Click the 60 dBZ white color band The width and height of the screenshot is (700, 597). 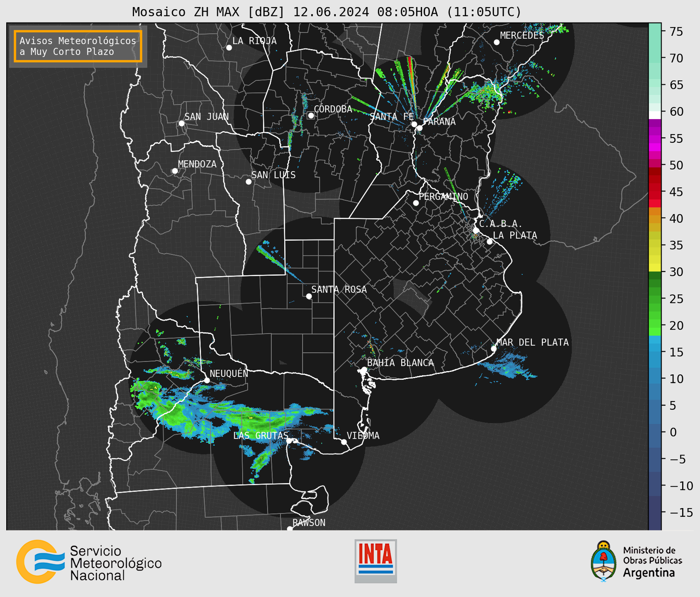click(x=655, y=115)
